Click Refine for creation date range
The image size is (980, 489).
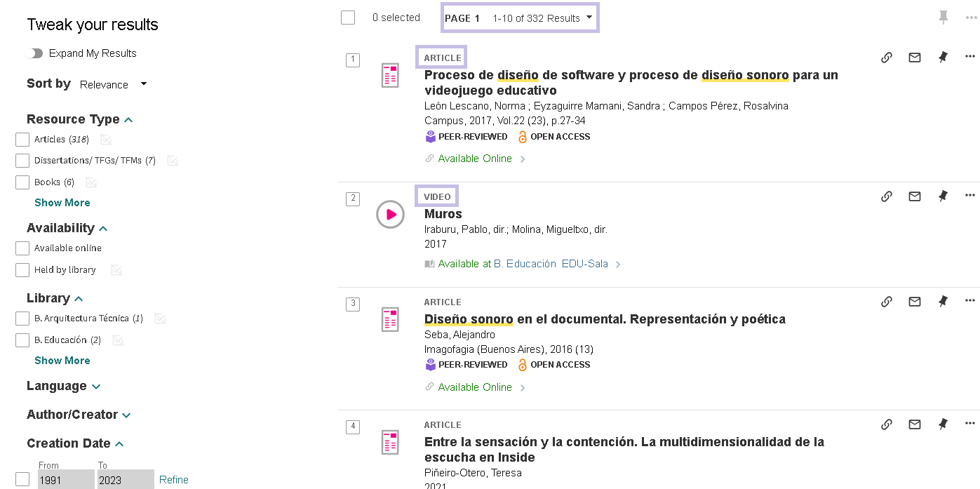click(173, 480)
